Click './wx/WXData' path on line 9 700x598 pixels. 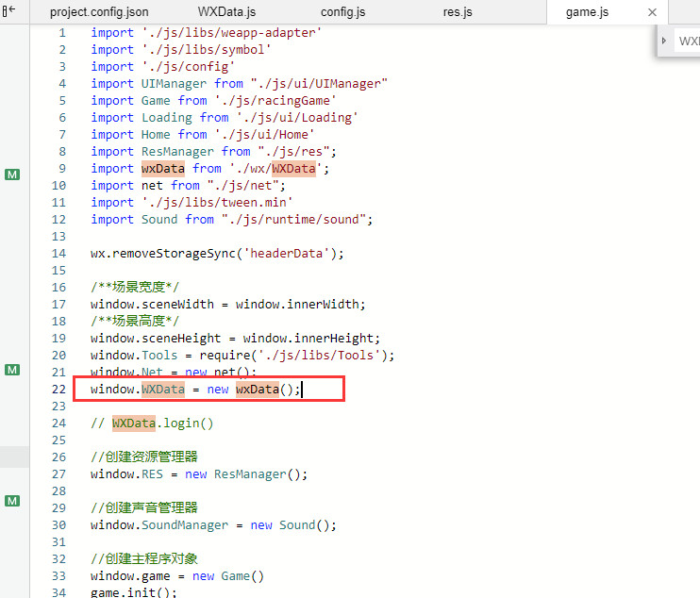click(275, 168)
